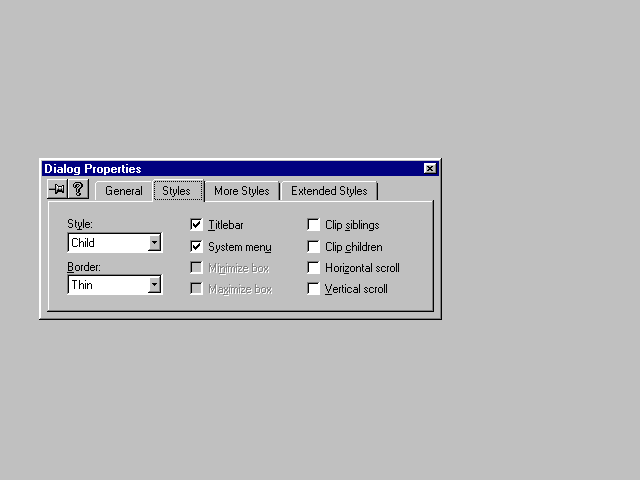The width and height of the screenshot is (640, 480).
Task: Switch to the General tab
Action: pyautogui.click(x=124, y=191)
